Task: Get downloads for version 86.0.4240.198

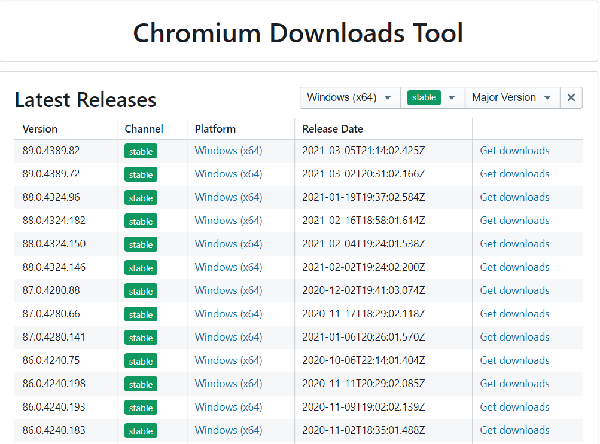Action: click(x=514, y=384)
